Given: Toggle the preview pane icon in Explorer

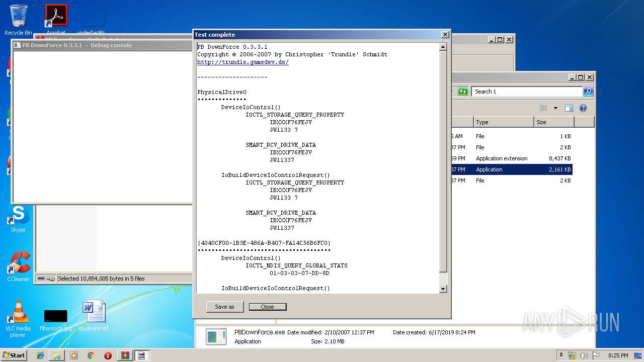Looking at the screenshot, I should pos(569,108).
